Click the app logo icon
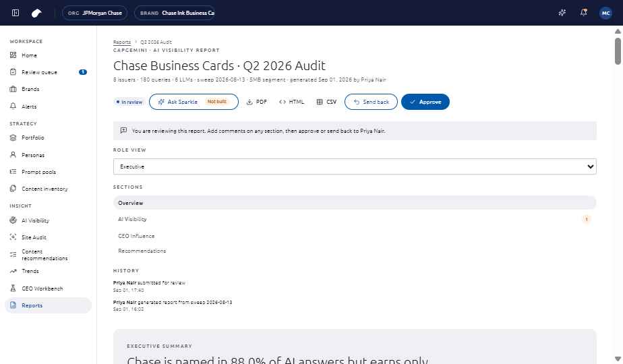 tap(36, 13)
